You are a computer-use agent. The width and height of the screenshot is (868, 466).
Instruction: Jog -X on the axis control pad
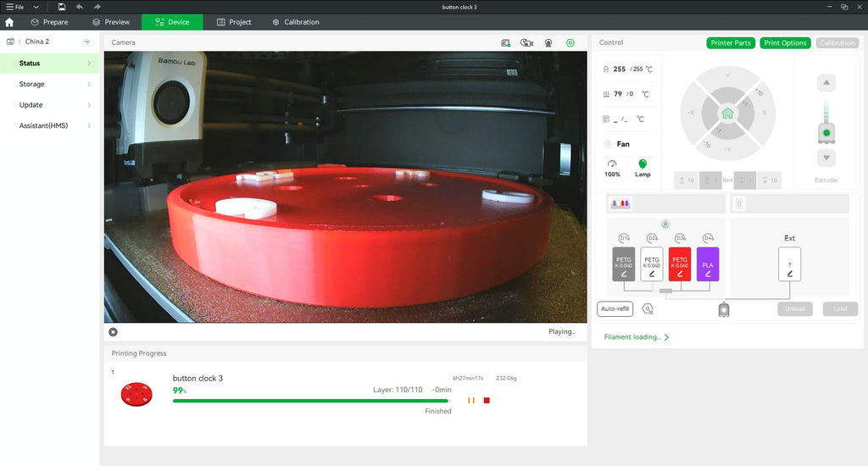690,113
